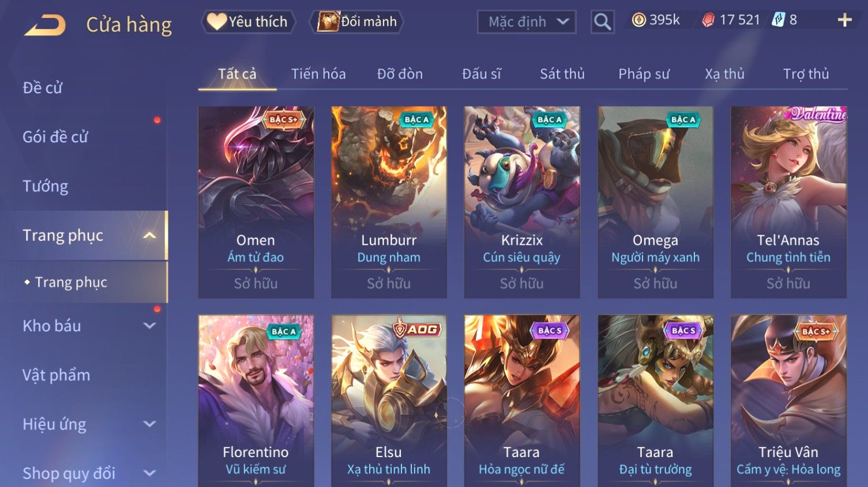The image size is (868, 487).
Task: Click the blue voucher ticket icon
Action: [x=779, y=20]
